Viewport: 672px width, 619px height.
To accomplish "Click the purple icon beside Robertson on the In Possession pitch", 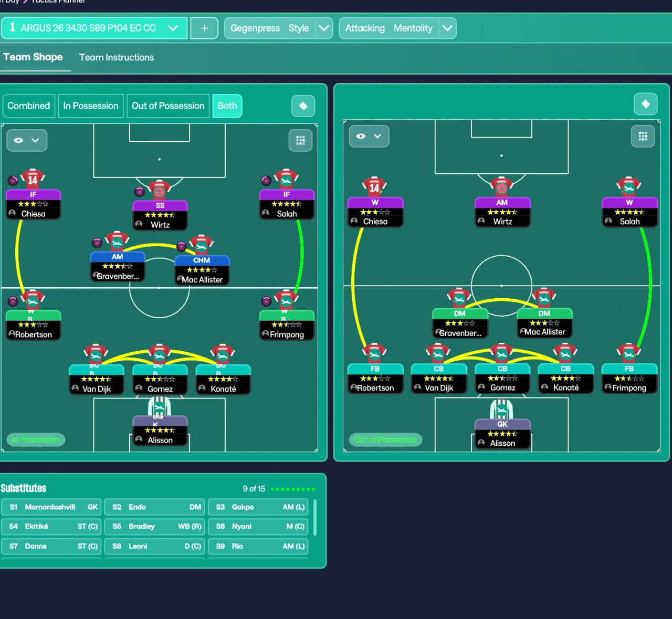I will tap(13, 301).
